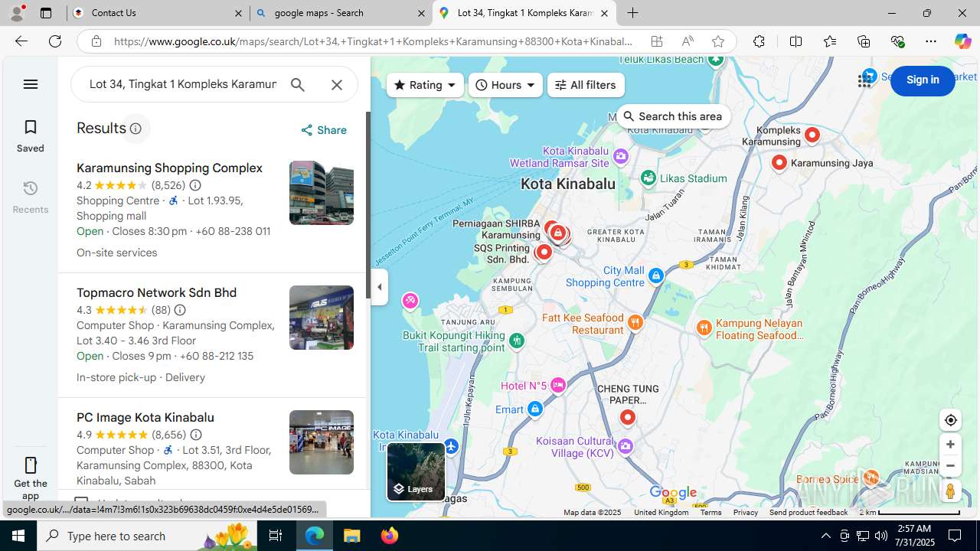Image resolution: width=980 pixels, height=551 pixels.
Task: Click the magnifier search icon in Maps
Action: tap(298, 85)
